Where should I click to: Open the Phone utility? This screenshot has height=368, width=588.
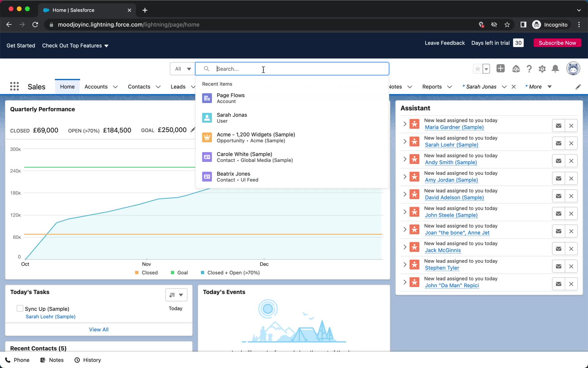17,360
